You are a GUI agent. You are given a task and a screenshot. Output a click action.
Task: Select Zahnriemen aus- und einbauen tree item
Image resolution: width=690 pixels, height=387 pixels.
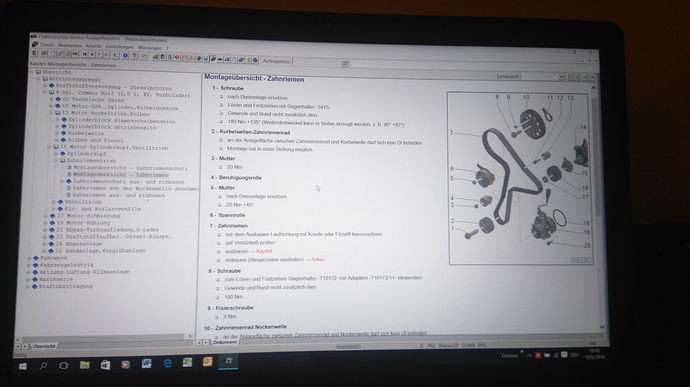(x=119, y=195)
